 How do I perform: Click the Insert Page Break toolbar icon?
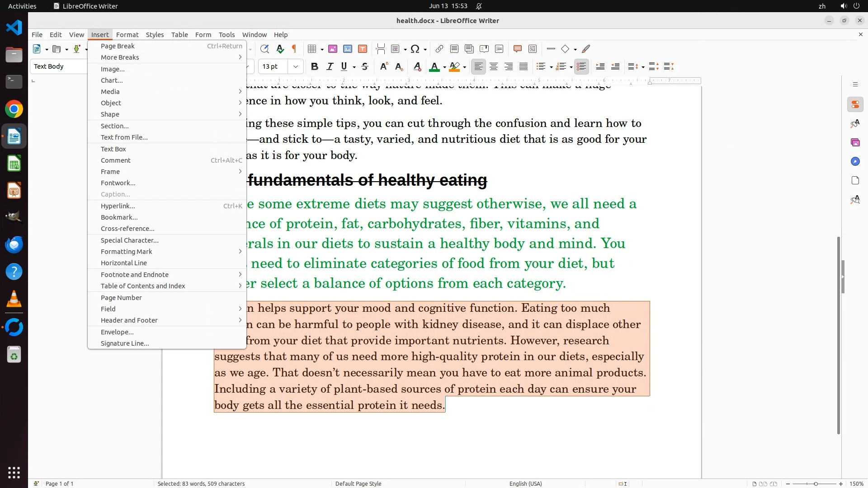(x=380, y=49)
